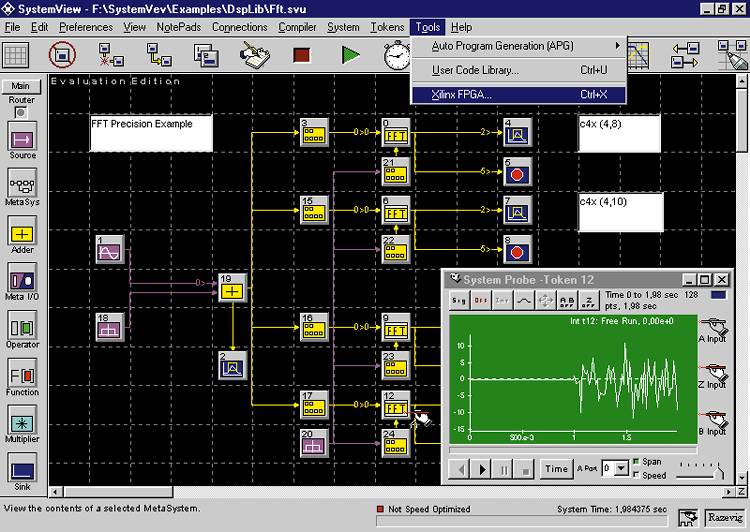Toggle the Span checkbox

pos(636,462)
